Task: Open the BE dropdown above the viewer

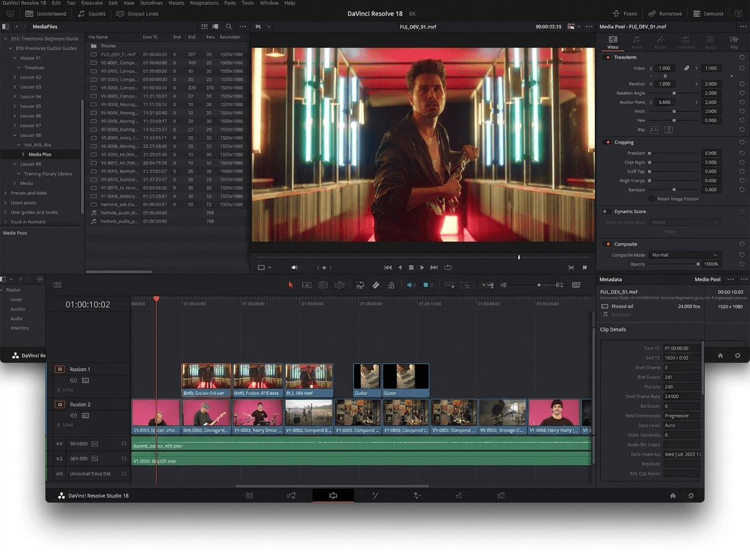Action: (262, 27)
